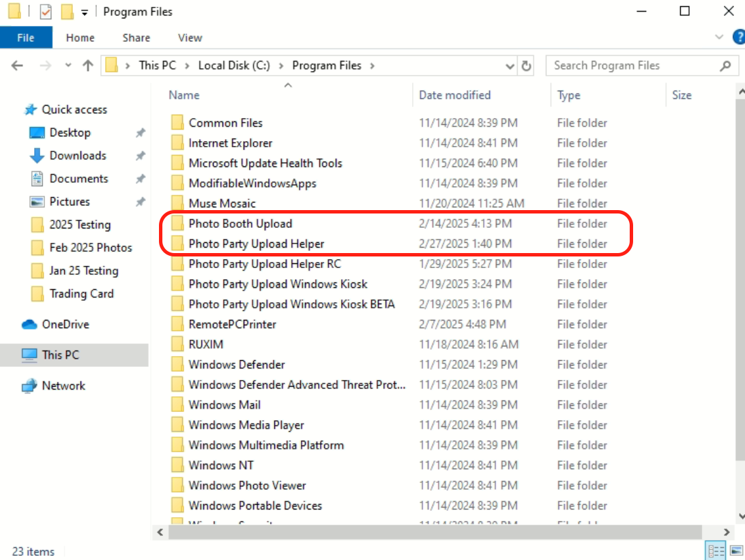
Task: Select the Microsoft Update Health Tools folder
Action: [265, 164]
